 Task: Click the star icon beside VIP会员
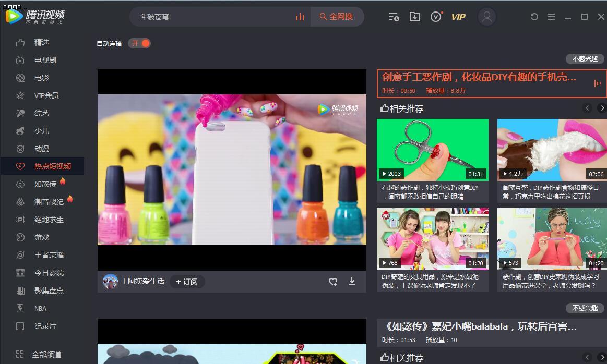(20, 95)
